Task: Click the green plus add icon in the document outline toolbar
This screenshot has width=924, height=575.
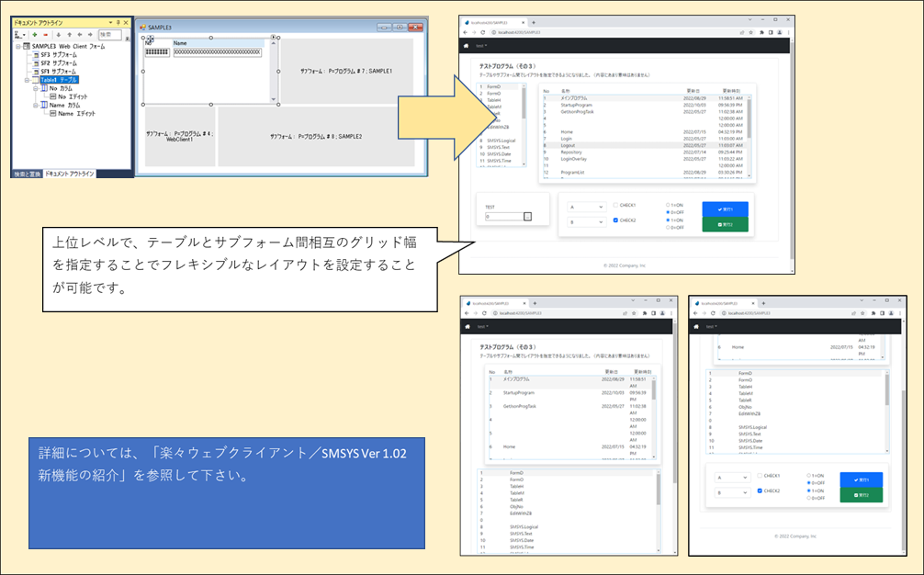Action: (34, 33)
